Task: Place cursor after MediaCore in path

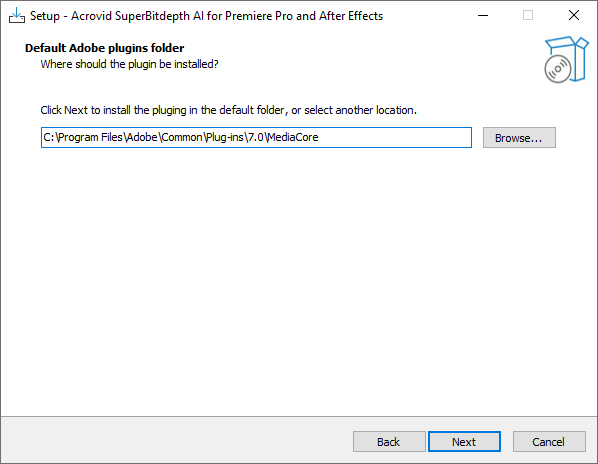Action: click(319, 138)
